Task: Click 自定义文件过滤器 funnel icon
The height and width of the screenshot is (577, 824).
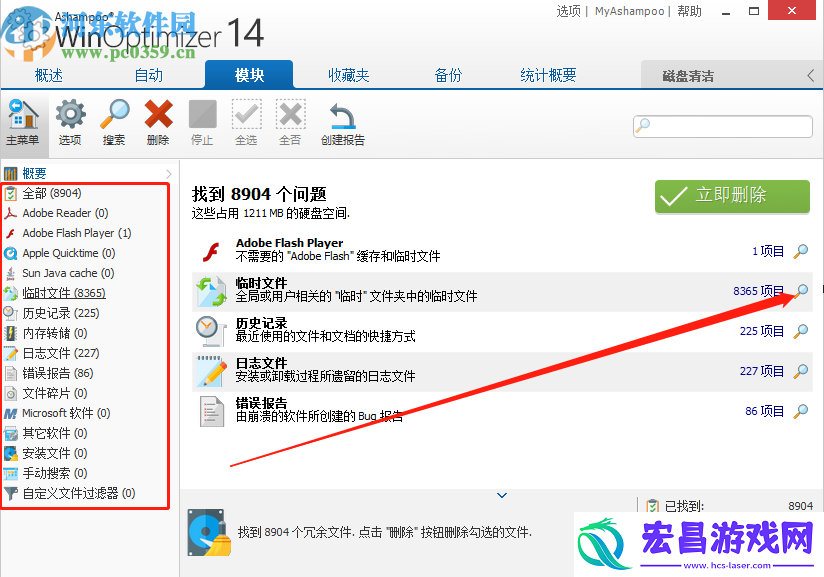Action: [x=11, y=493]
